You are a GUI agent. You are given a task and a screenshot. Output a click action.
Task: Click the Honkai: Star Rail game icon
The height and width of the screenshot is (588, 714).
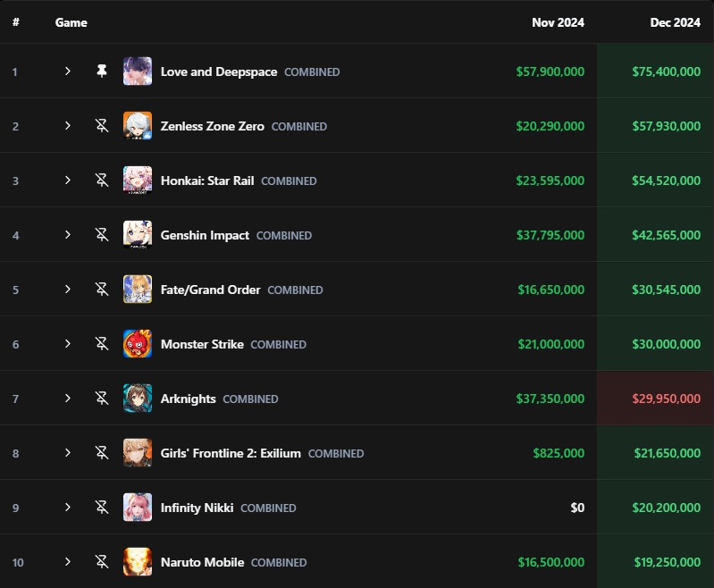(138, 181)
